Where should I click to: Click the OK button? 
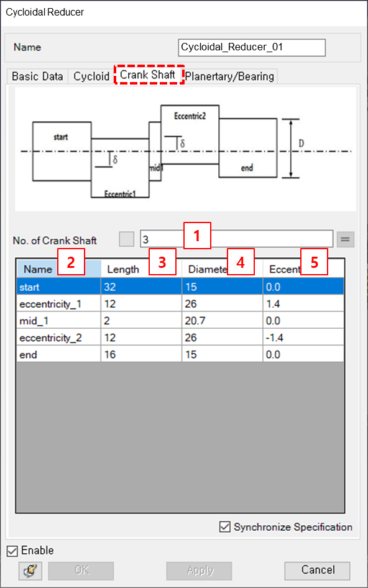pyautogui.click(x=81, y=571)
